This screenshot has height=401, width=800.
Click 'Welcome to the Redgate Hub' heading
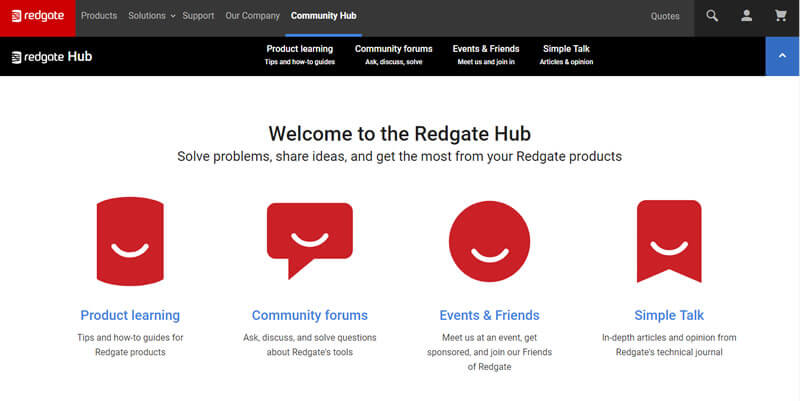pyautogui.click(x=399, y=134)
